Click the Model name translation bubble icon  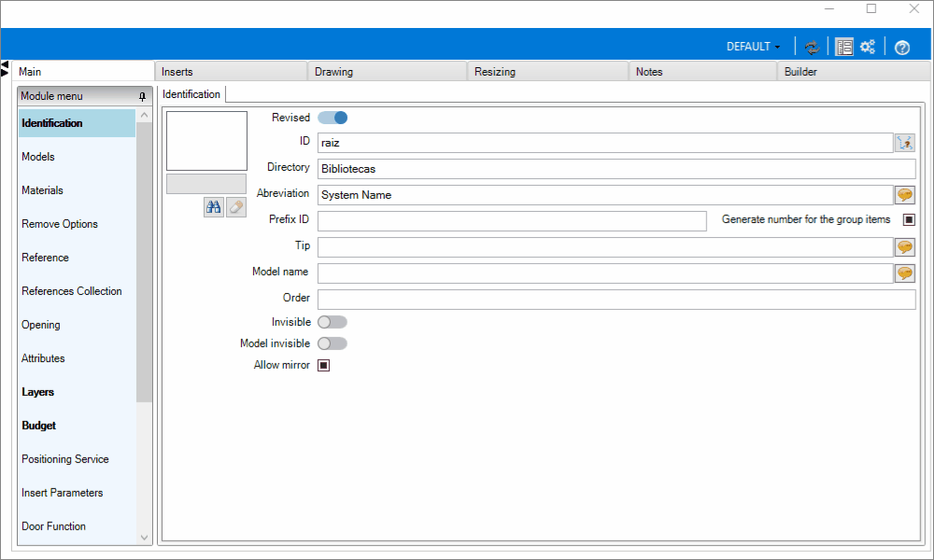905,273
